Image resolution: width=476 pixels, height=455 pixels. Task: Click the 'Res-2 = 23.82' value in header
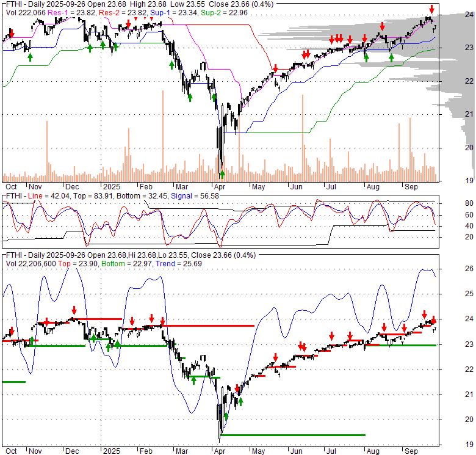click(123, 13)
